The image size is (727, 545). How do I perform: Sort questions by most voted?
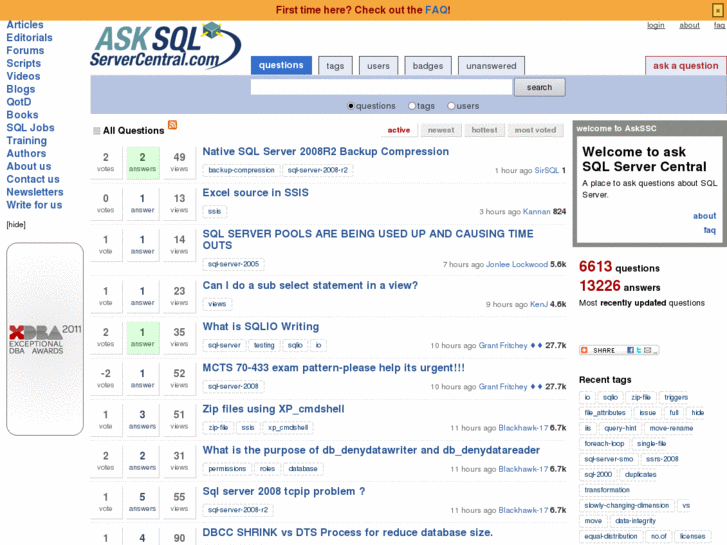click(536, 130)
